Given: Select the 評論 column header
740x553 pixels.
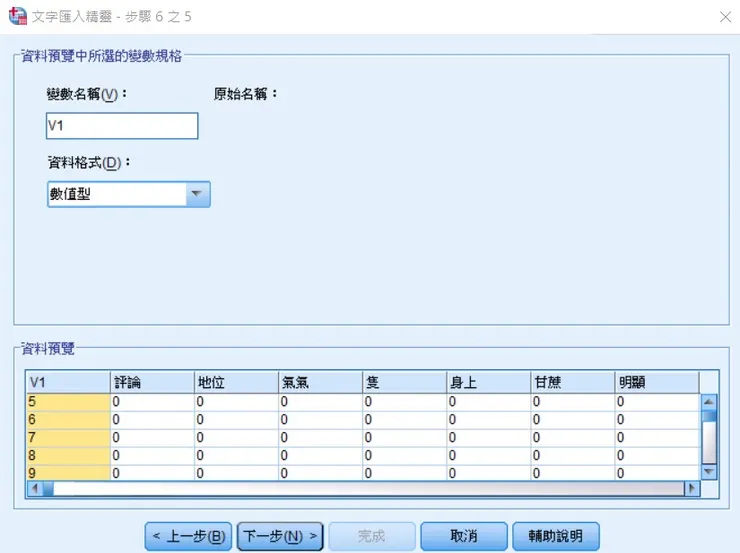Looking at the screenshot, I should pos(152,382).
